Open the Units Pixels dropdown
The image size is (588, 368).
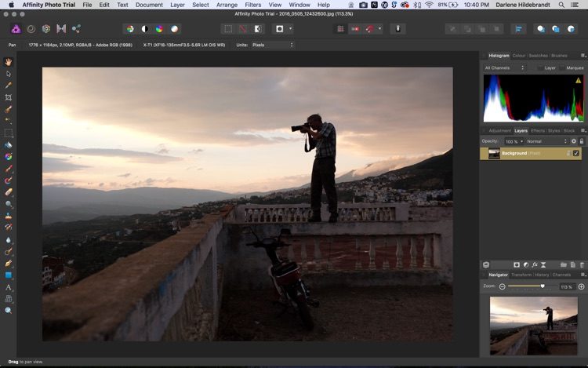point(273,45)
